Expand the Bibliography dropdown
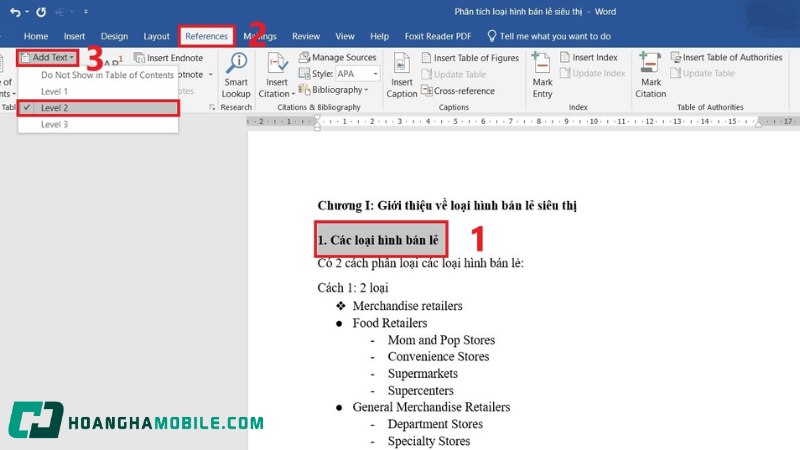This screenshot has height=450, width=800. (339, 90)
